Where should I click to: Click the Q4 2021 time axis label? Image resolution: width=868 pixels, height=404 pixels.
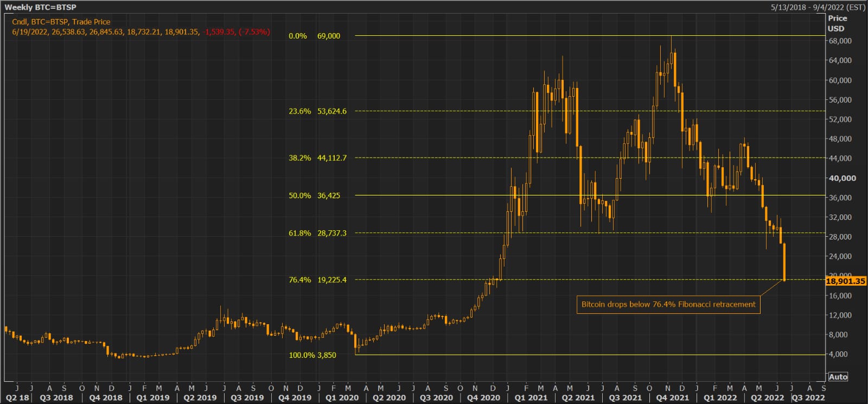673,397
